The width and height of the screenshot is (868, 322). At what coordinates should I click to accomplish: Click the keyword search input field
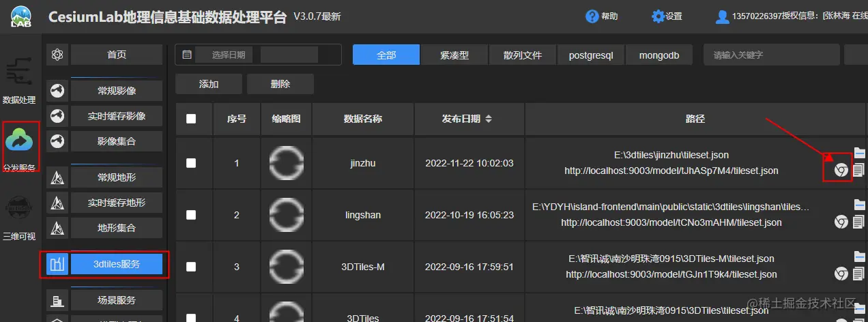point(771,55)
